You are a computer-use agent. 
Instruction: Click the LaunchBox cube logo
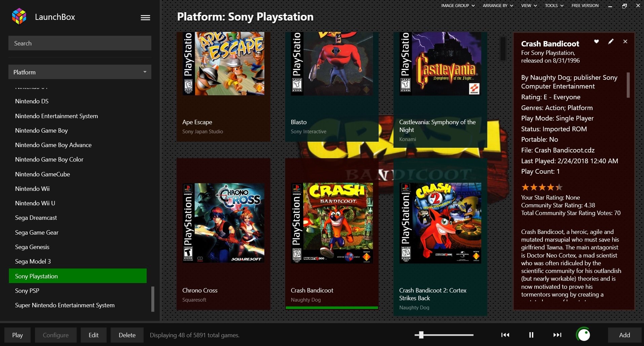click(19, 16)
